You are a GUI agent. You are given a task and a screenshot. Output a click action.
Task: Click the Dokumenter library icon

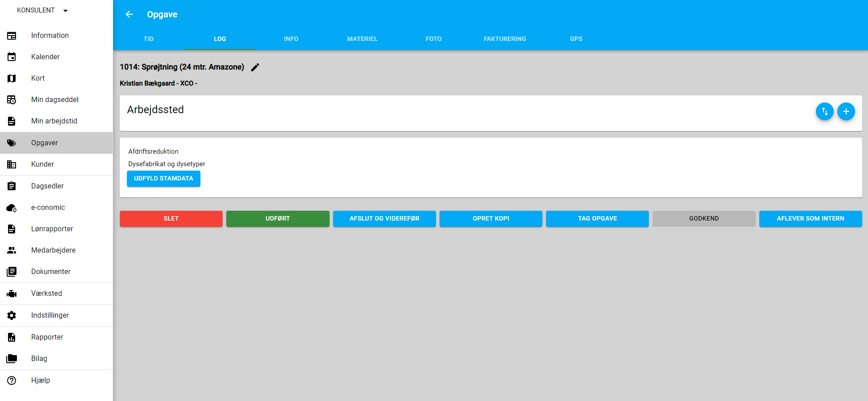coord(12,272)
